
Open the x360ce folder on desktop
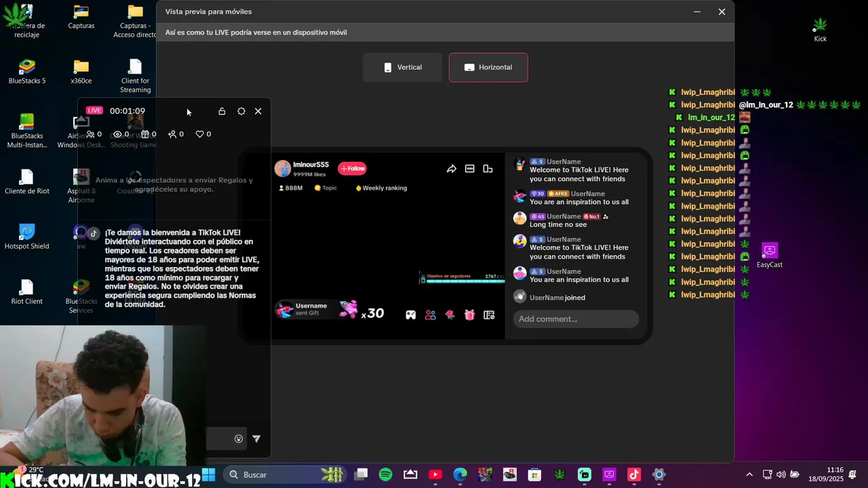click(x=81, y=72)
